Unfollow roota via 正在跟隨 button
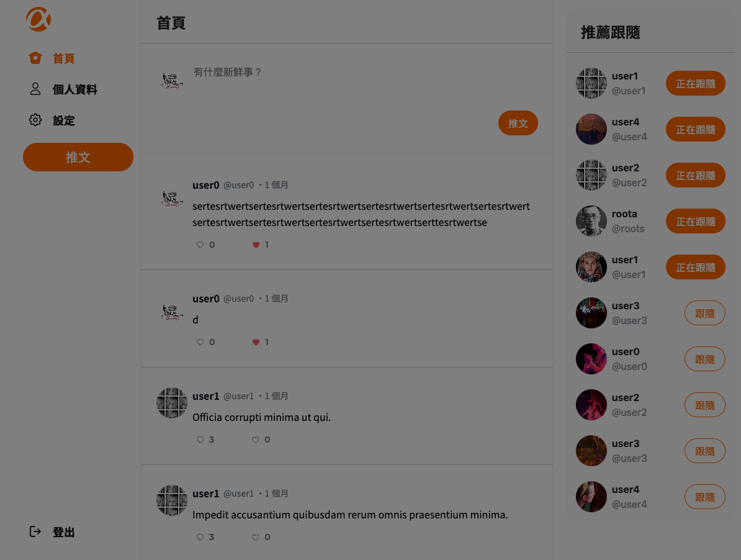The height and width of the screenshot is (560, 741). pos(695,221)
